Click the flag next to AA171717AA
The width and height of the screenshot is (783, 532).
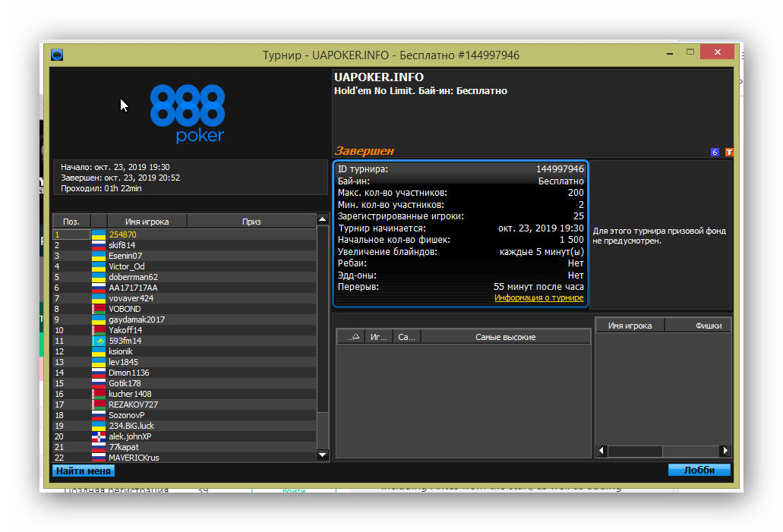99,288
